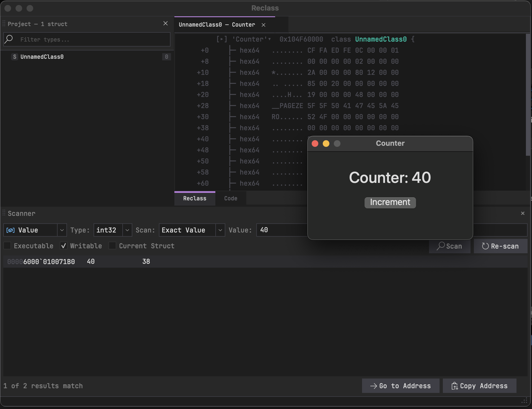
Task: Click the hex bytes at offset +28
Action: tap(353, 106)
